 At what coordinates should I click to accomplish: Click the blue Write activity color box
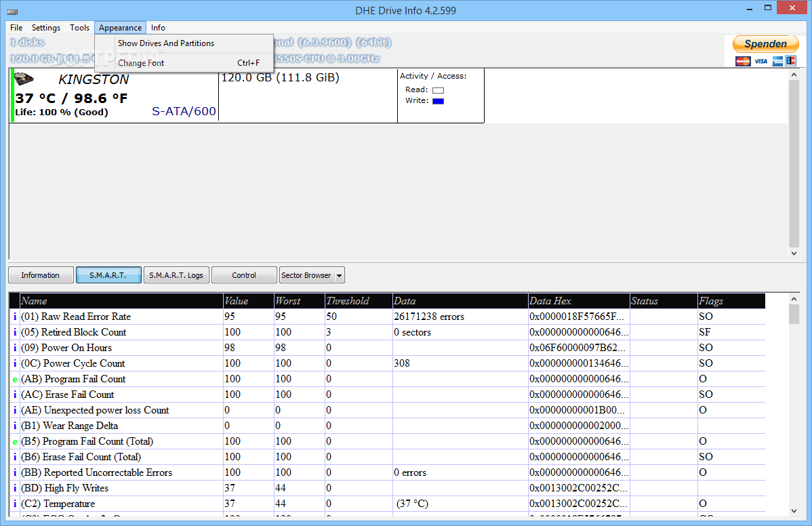[438, 101]
